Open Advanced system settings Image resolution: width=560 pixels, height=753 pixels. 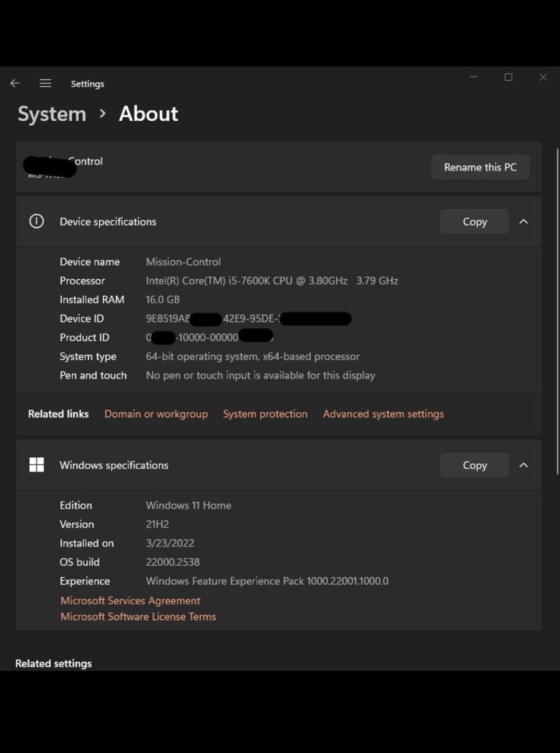click(383, 414)
